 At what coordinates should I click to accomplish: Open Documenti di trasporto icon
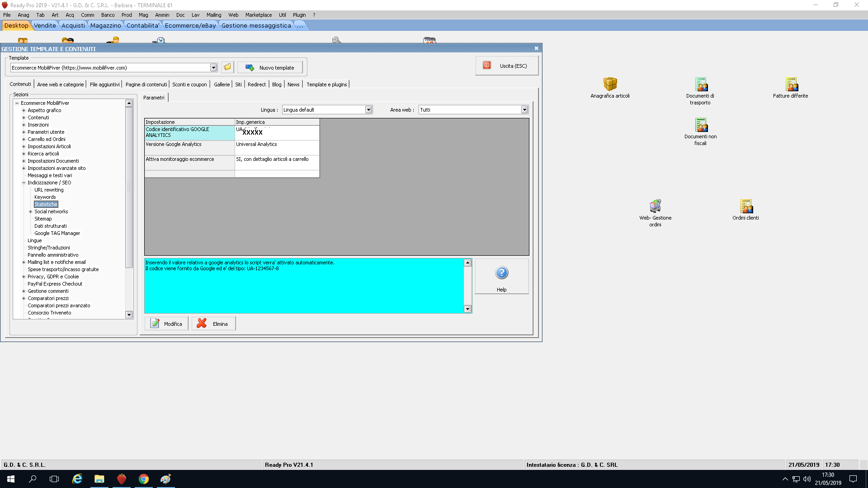[x=700, y=84]
